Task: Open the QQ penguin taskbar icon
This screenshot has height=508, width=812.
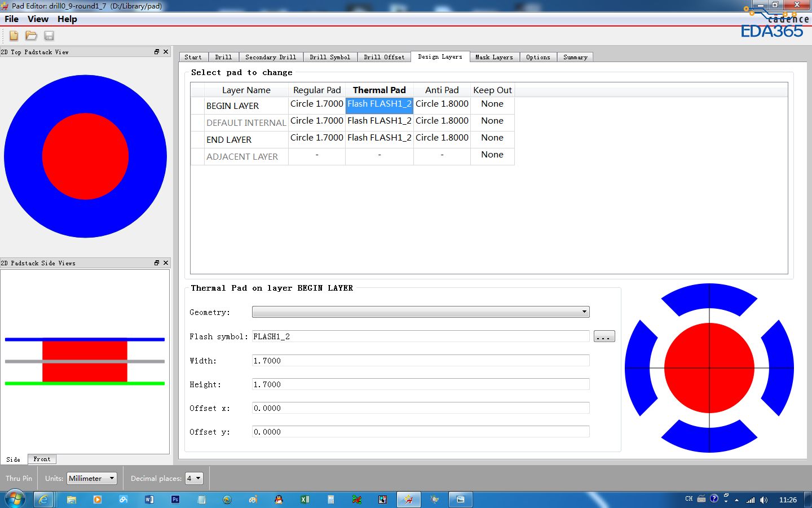Action: 279,500
